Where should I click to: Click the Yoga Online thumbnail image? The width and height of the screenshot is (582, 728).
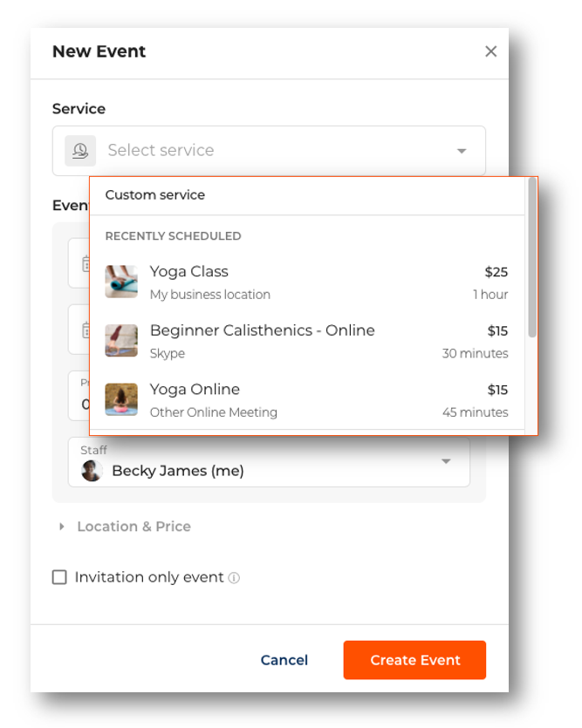coord(121,399)
